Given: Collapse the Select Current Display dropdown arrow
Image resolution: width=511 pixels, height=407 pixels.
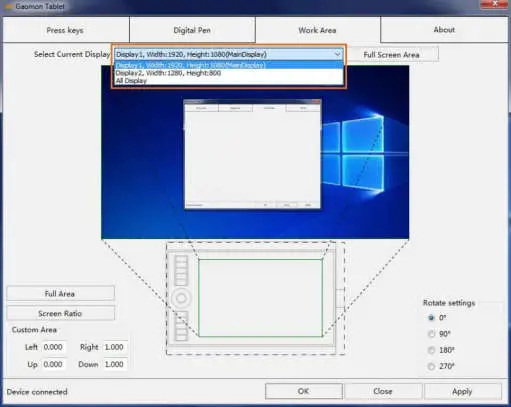Looking at the screenshot, I should click(x=337, y=54).
